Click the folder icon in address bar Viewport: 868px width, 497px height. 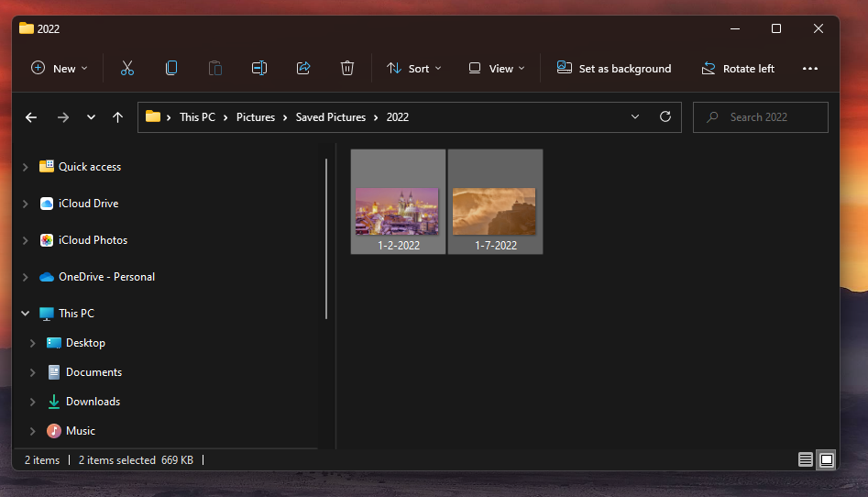click(x=153, y=116)
